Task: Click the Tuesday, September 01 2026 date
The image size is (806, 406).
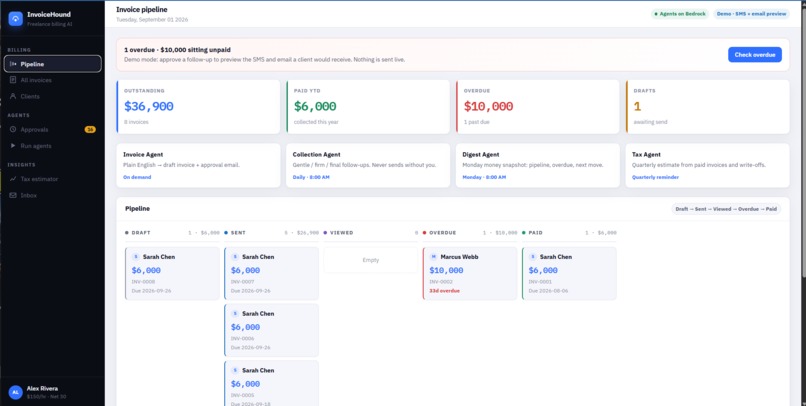Action: click(152, 20)
